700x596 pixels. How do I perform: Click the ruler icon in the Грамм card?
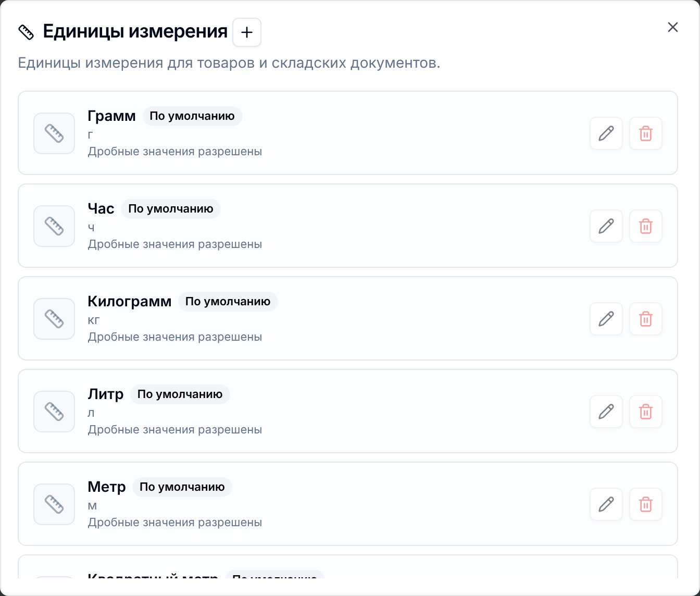pyautogui.click(x=54, y=133)
